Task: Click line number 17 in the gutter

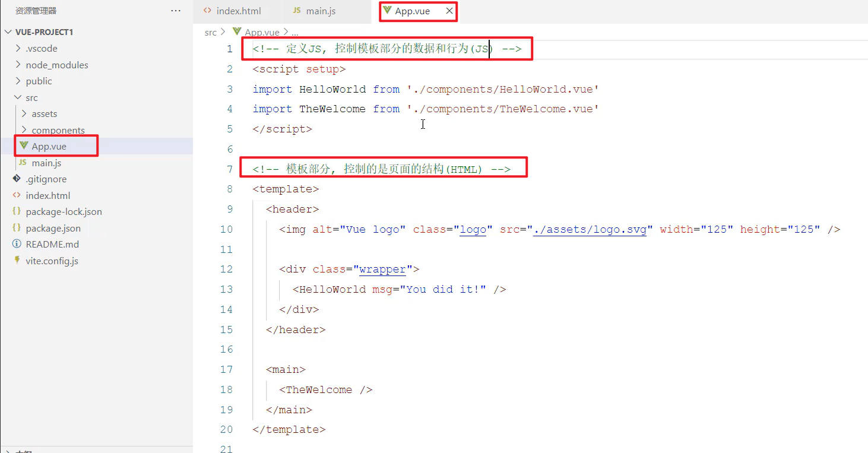Action: (x=226, y=369)
